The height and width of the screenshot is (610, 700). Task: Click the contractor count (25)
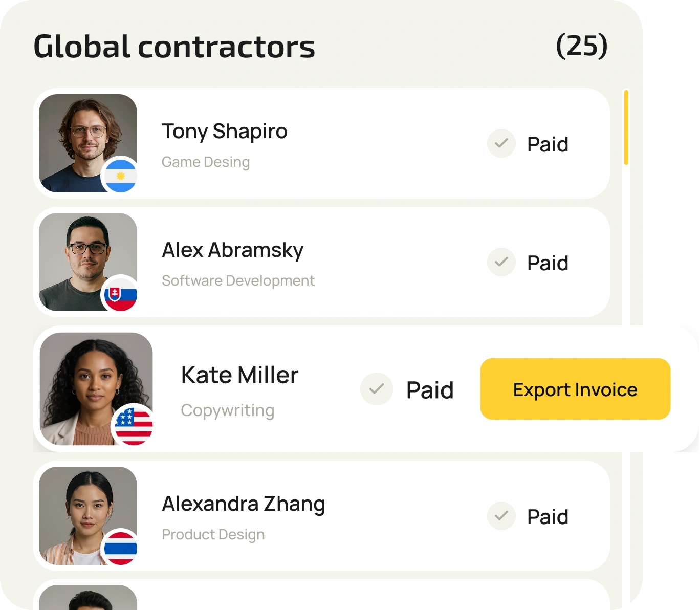click(x=582, y=46)
